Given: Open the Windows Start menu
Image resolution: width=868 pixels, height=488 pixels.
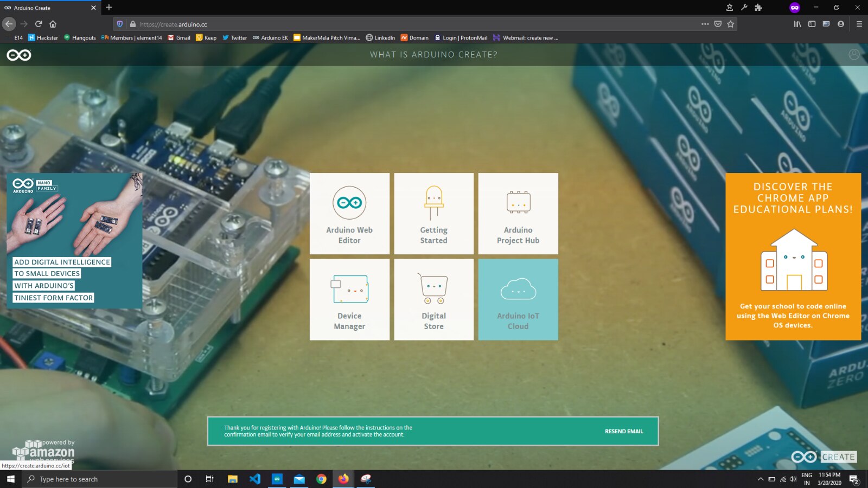Looking at the screenshot, I should click(x=11, y=479).
